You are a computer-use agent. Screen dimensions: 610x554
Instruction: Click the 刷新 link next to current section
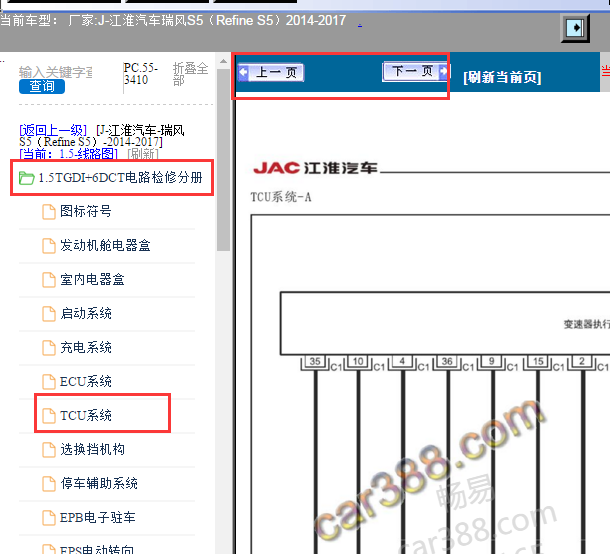click(143, 154)
